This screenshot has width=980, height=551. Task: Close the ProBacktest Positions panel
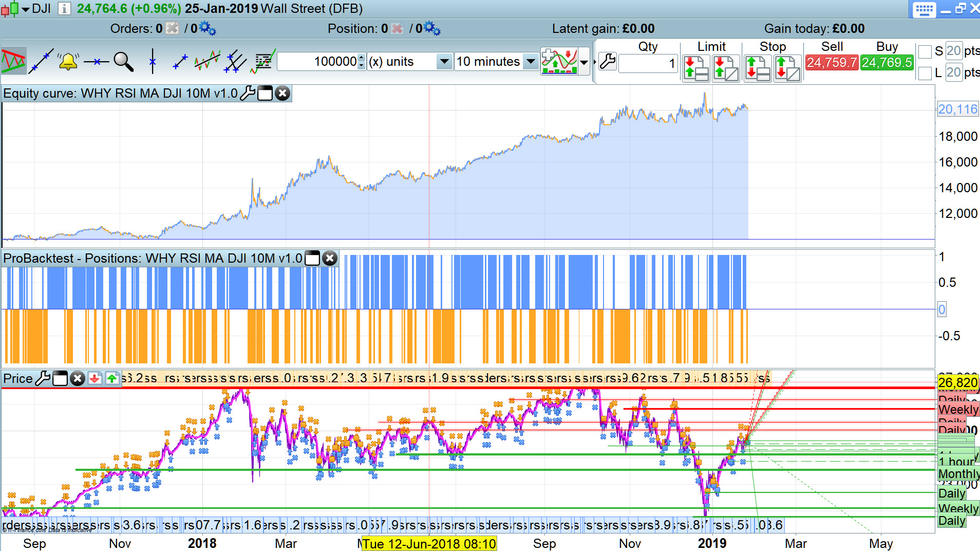(x=330, y=258)
